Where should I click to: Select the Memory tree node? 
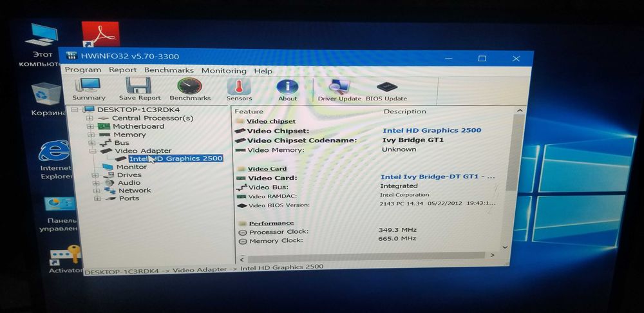point(129,135)
